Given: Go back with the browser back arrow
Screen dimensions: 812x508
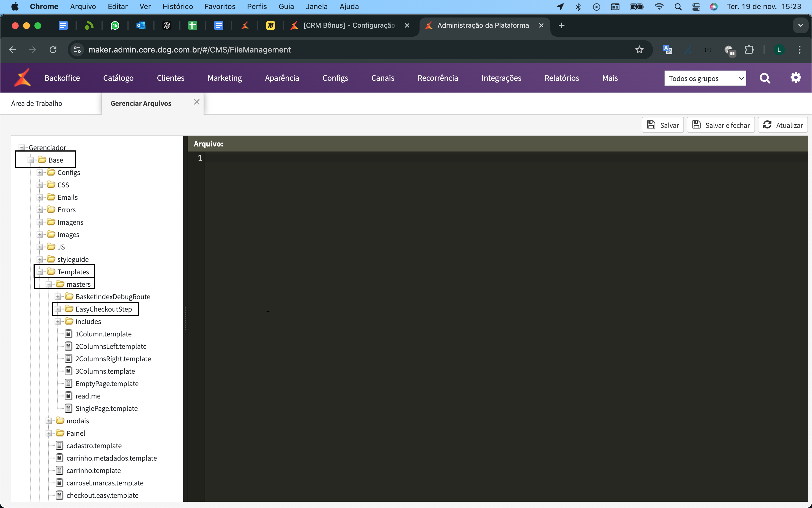Looking at the screenshot, I should [x=13, y=50].
